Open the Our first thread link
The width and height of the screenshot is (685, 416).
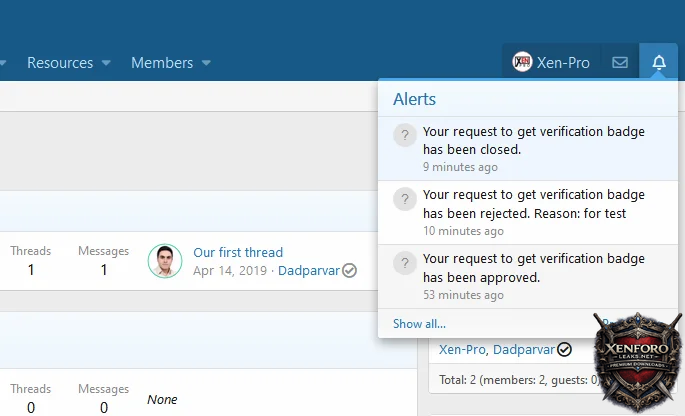[238, 252]
